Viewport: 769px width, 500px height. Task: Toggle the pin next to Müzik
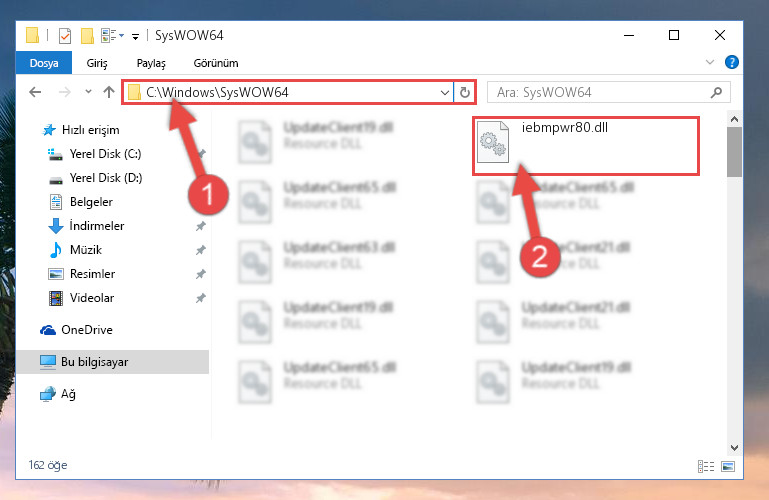[x=201, y=250]
